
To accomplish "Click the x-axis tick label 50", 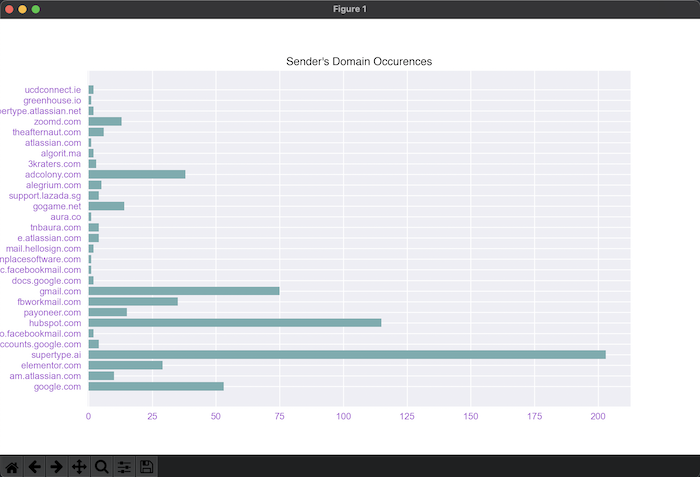I will (x=216, y=416).
